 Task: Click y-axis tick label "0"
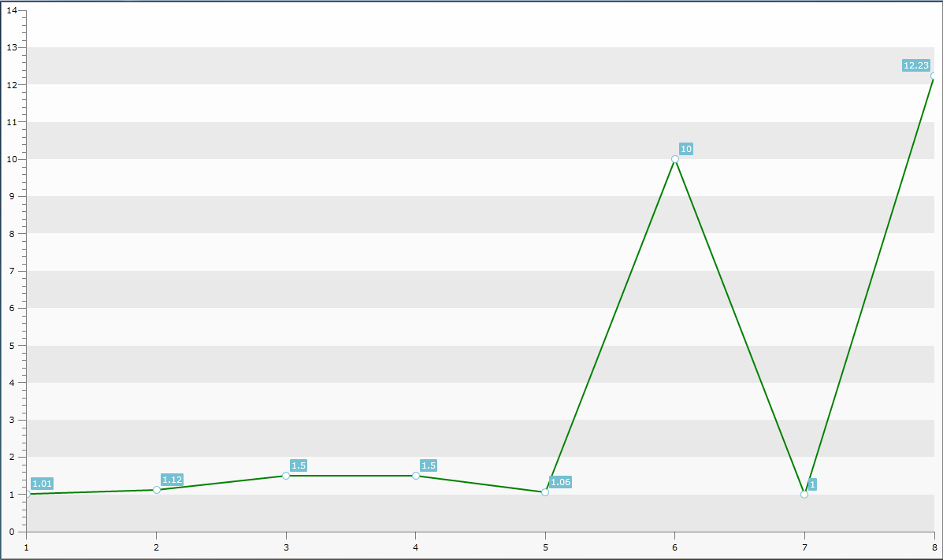click(12, 532)
